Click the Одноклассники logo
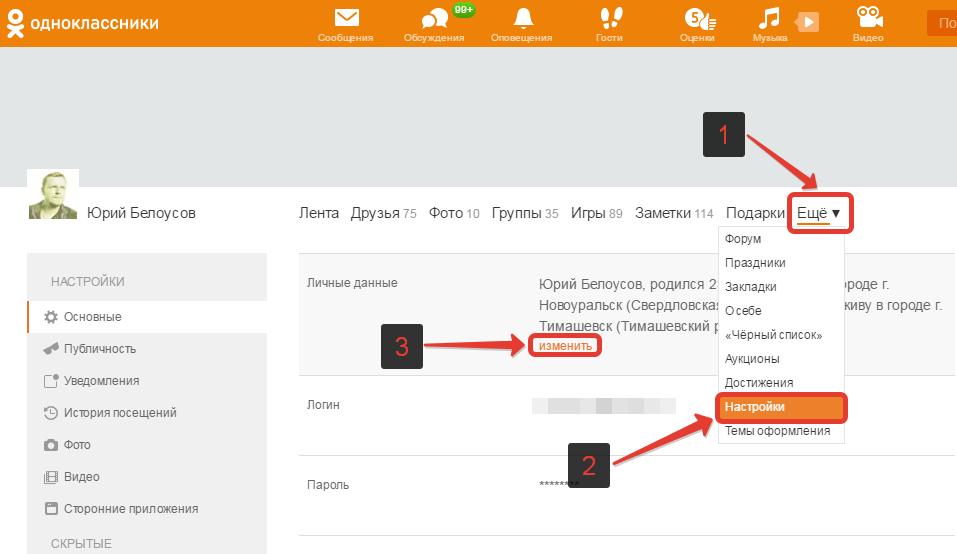The height and width of the screenshot is (554, 957). (82, 23)
